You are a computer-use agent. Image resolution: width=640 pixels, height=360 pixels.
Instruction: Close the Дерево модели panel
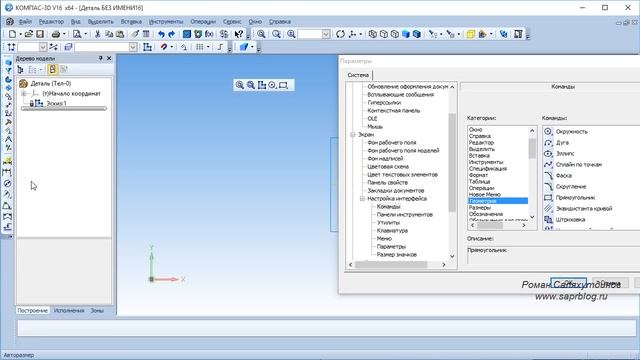pos(109,58)
